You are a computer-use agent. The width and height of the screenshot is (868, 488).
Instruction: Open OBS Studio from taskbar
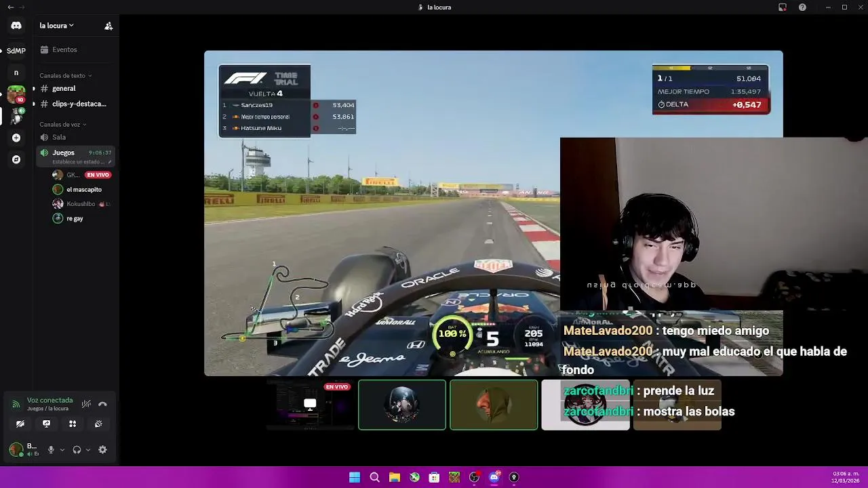[474, 477]
